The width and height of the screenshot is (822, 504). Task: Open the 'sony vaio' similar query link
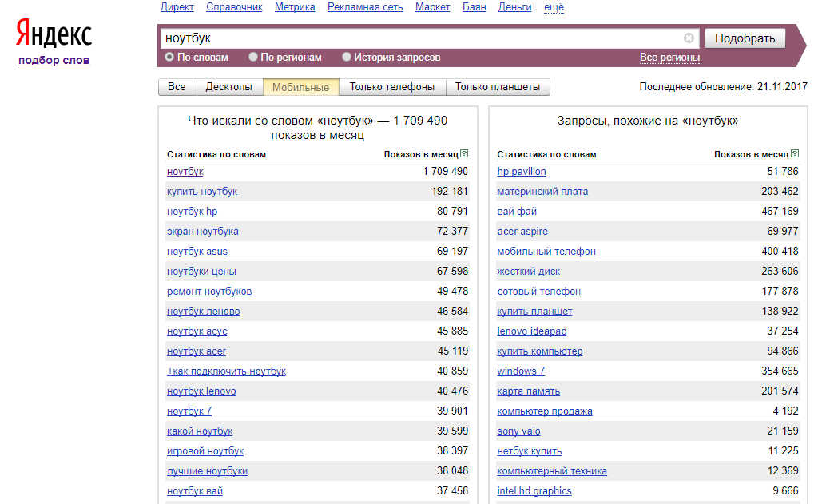518,431
